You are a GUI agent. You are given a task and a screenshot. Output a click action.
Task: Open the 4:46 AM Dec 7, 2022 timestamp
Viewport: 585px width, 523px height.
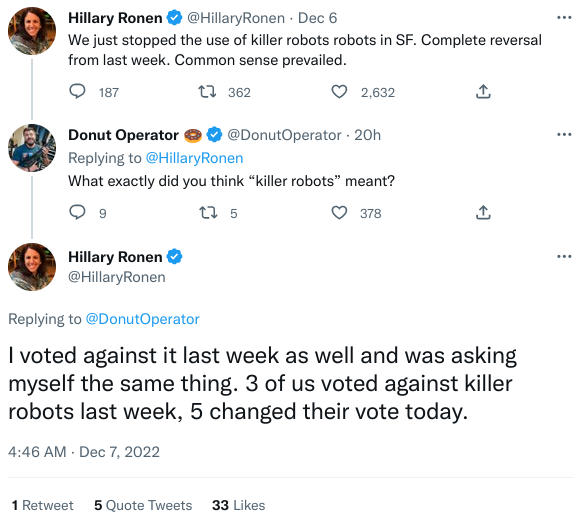84,452
